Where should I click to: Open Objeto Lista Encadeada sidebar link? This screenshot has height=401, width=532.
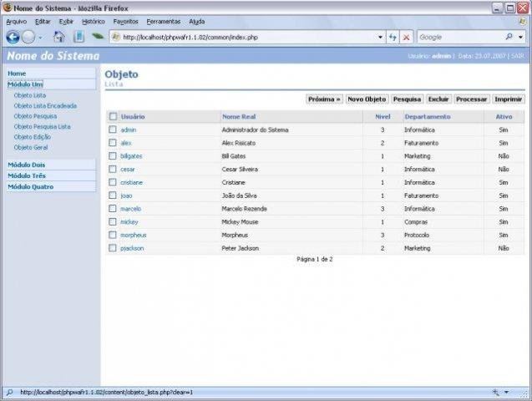[45, 106]
